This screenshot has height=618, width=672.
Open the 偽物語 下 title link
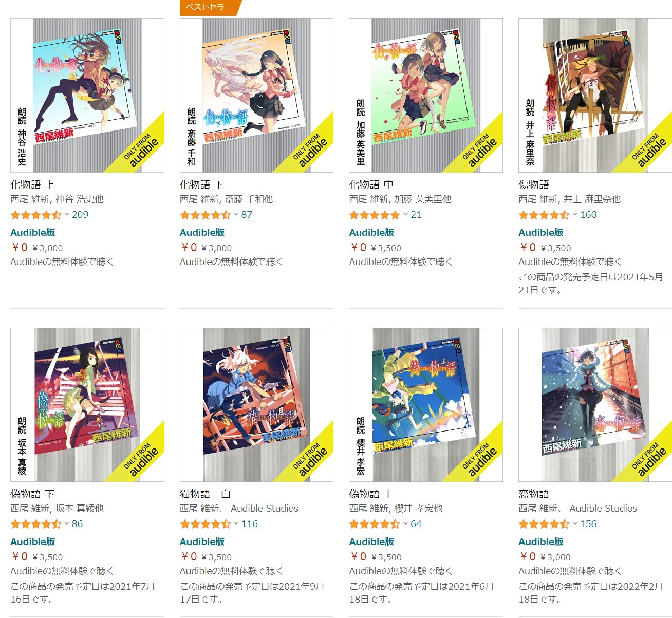[x=32, y=494]
